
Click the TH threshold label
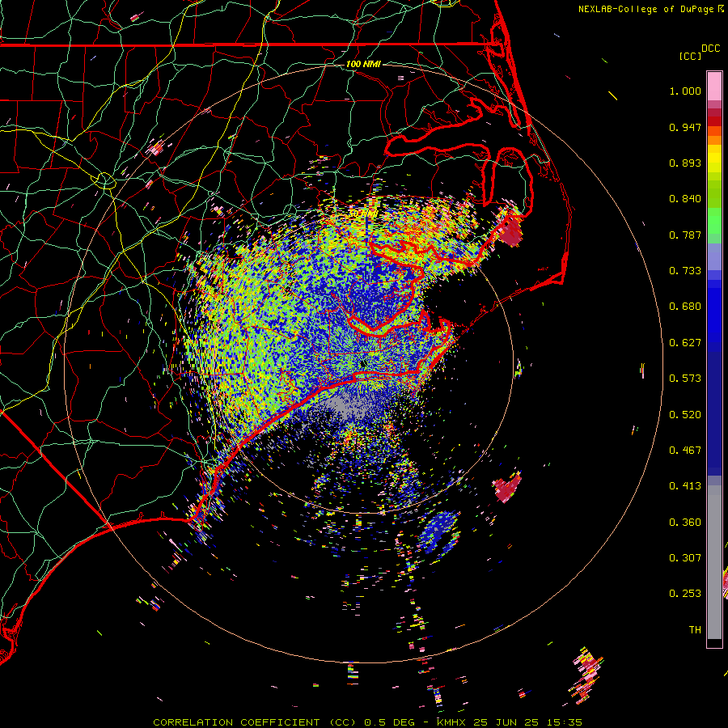[x=695, y=630]
